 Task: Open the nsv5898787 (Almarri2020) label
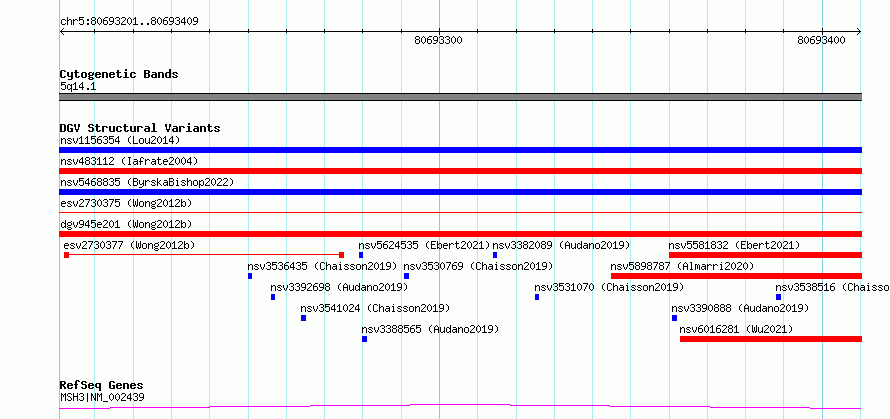pyautogui.click(x=682, y=266)
